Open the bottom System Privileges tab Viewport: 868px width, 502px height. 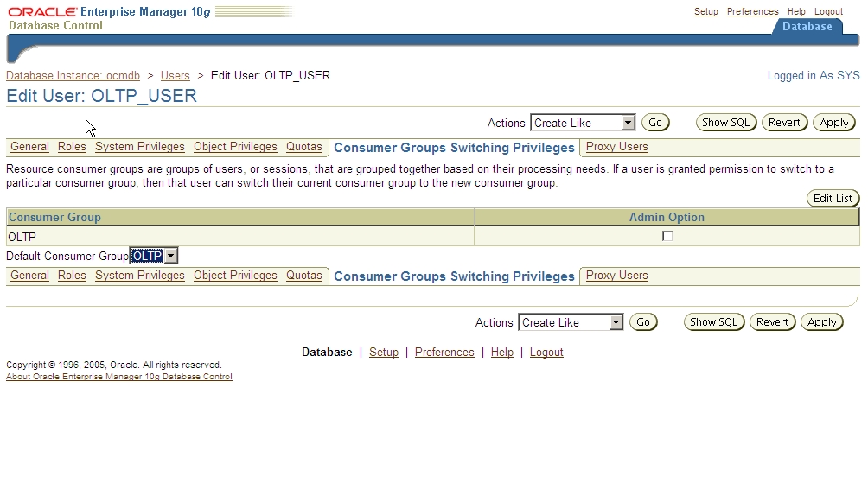click(x=140, y=275)
